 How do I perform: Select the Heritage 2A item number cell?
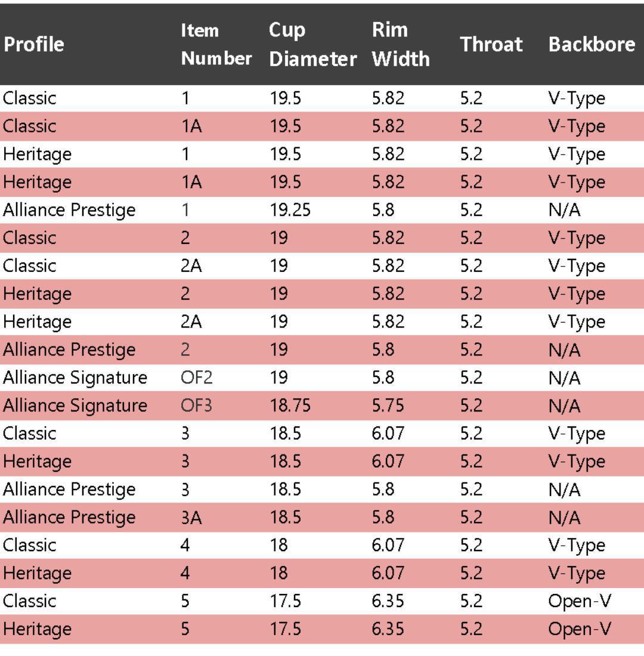click(x=191, y=322)
